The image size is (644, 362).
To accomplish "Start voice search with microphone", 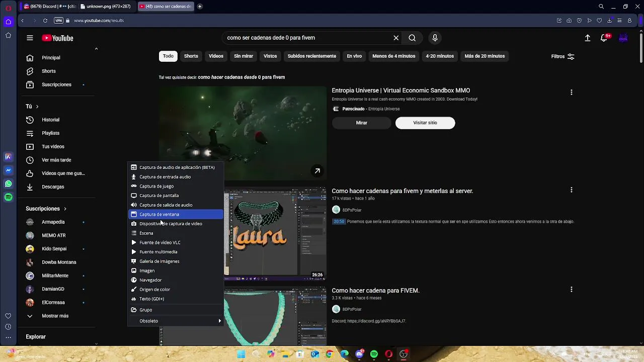I will pos(435,38).
